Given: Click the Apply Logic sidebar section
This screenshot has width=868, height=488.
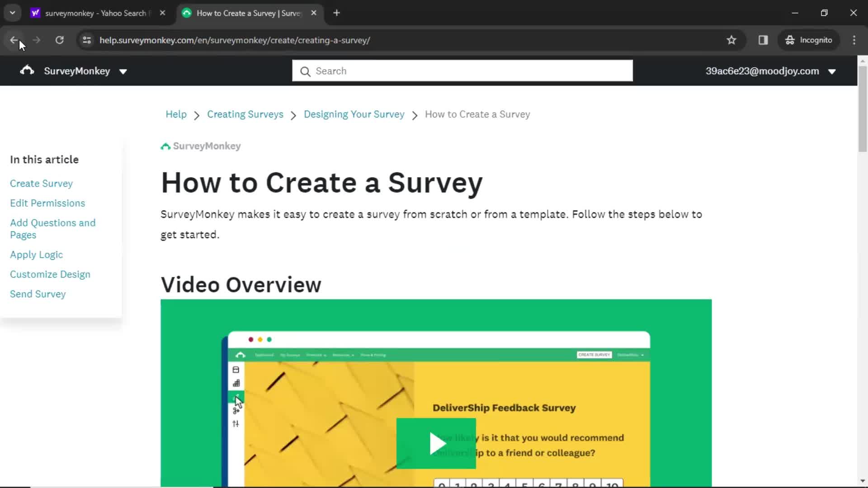Looking at the screenshot, I should [36, 254].
